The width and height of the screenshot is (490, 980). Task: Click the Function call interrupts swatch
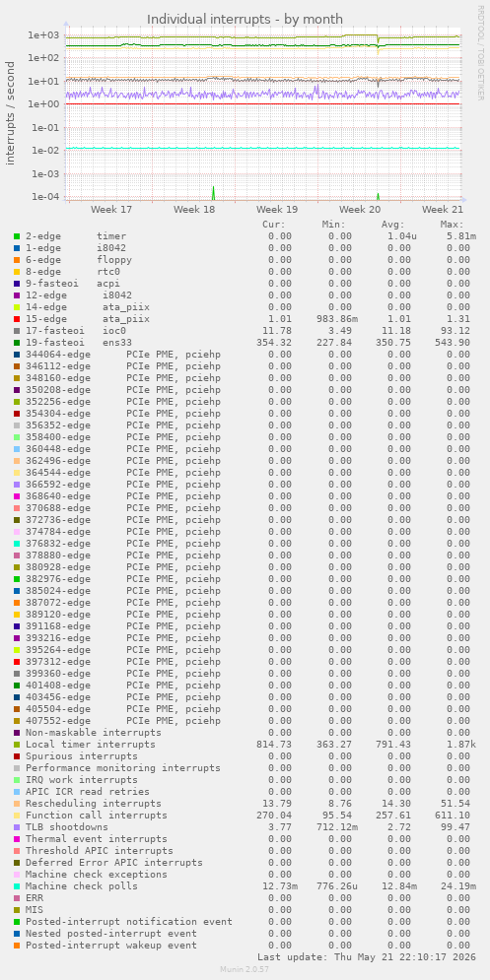click(x=17, y=815)
